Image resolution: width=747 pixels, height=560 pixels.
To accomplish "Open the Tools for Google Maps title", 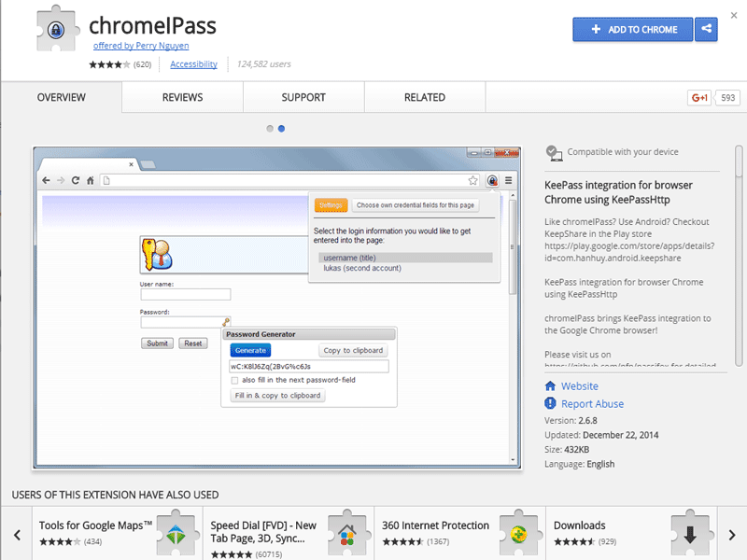I will (x=95, y=525).
